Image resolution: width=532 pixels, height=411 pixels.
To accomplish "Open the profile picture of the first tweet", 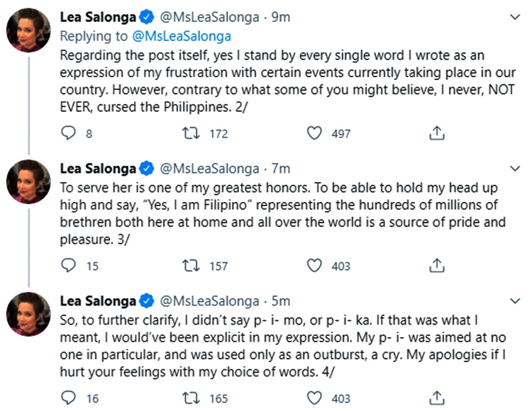I will 28,30.
